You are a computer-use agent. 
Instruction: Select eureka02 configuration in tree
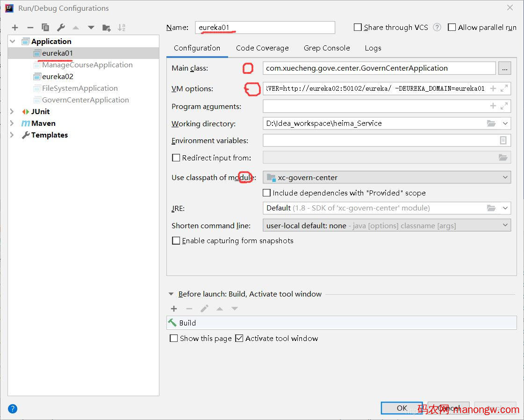point(57,77)
